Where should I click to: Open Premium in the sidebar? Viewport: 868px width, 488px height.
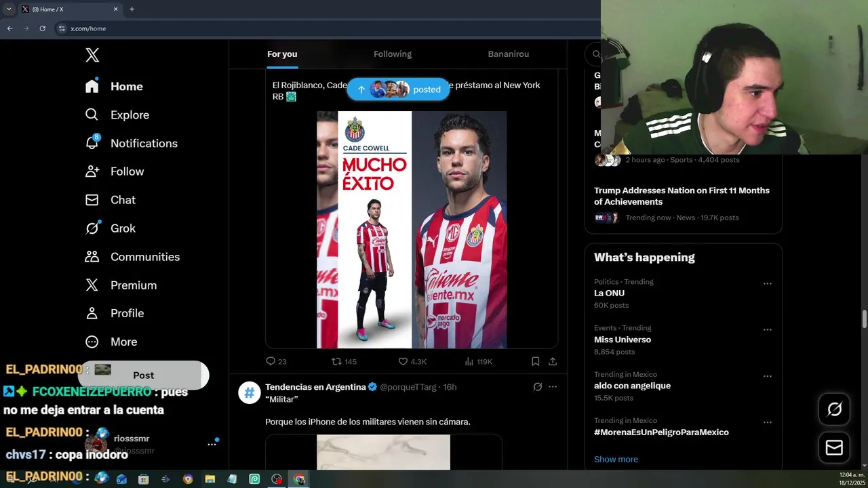click(x=121, y=285)
